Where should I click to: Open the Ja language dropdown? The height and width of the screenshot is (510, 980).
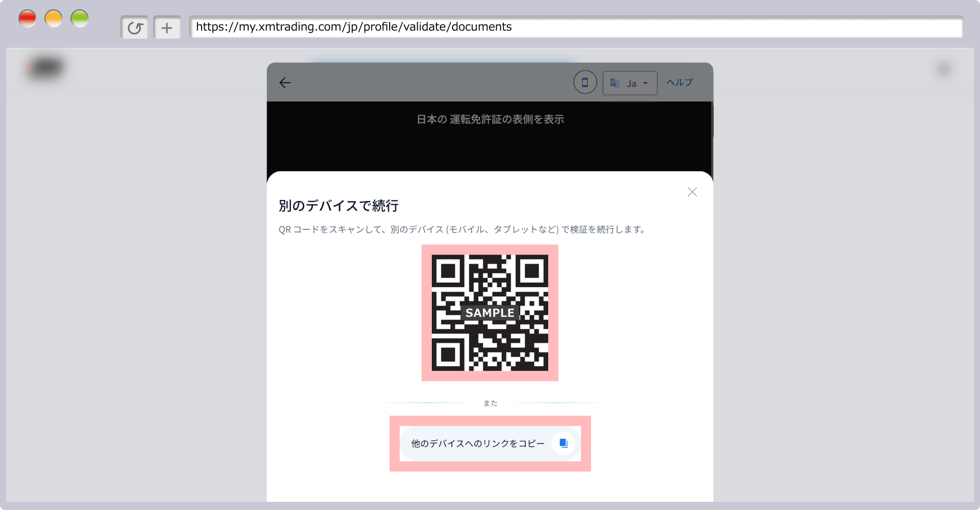coord(630,83)
